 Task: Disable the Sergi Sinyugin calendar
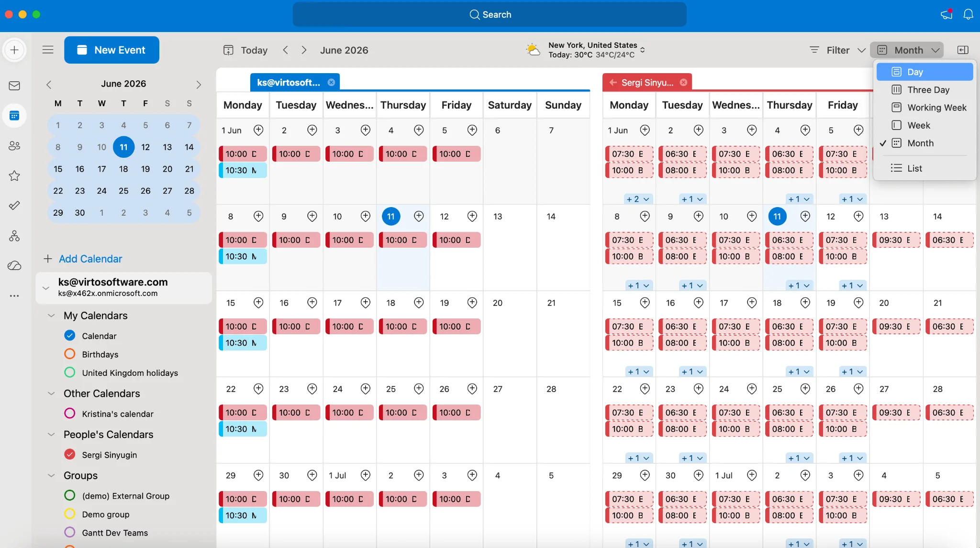70,454
